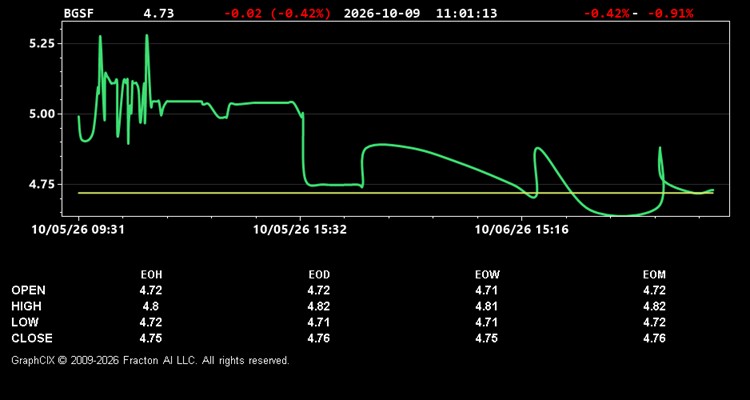
Task: Click the 2026-10-09 date label
Action: 382,13
